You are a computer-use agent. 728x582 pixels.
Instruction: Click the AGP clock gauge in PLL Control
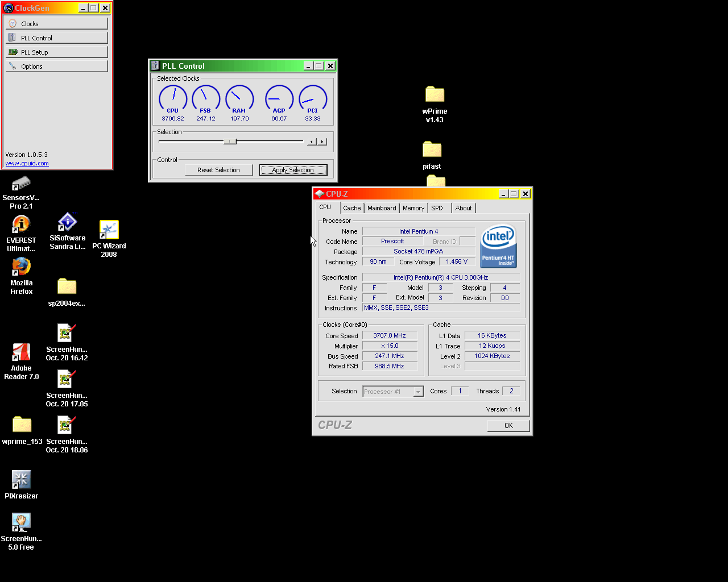[x=279, y=99]
